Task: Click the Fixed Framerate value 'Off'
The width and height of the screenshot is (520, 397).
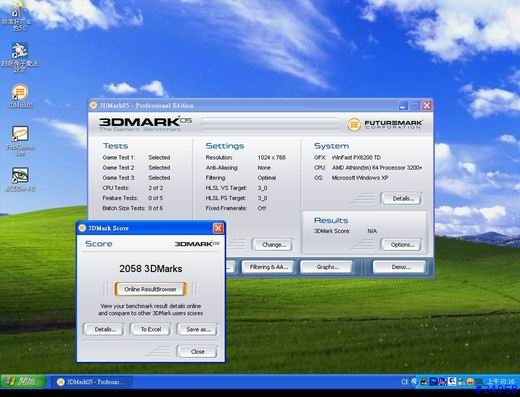Action: pyautogui.click(x=262, y=208)
